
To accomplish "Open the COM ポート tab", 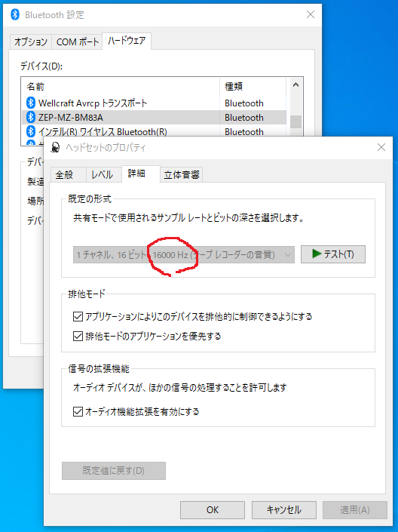I will (x=78, y=42).
